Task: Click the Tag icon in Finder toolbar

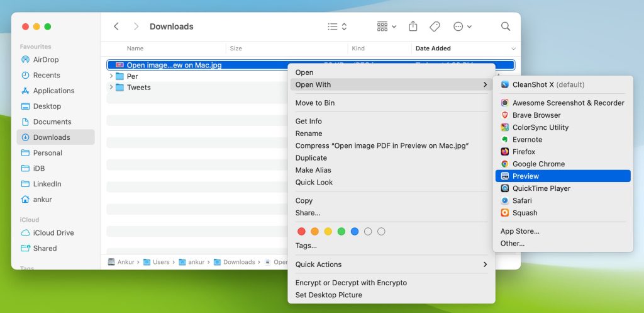Action: (x=435, y=26)
